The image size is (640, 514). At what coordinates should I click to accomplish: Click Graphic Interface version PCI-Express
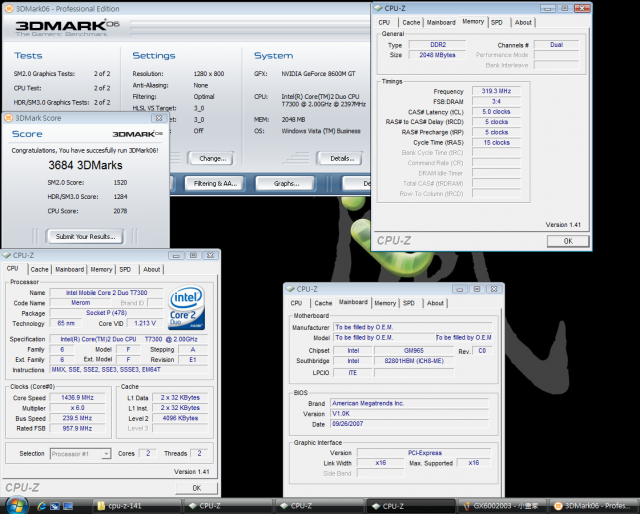[x=424, y=453]
